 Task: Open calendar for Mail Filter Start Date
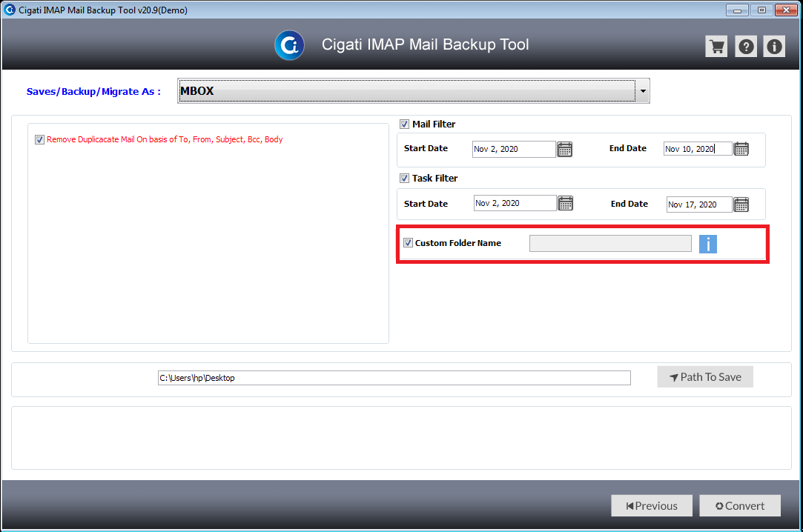[564, 150]
